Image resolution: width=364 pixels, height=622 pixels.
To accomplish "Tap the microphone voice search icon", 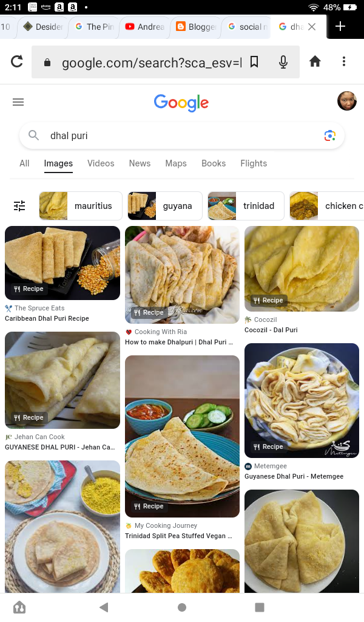I will (283, 61).
